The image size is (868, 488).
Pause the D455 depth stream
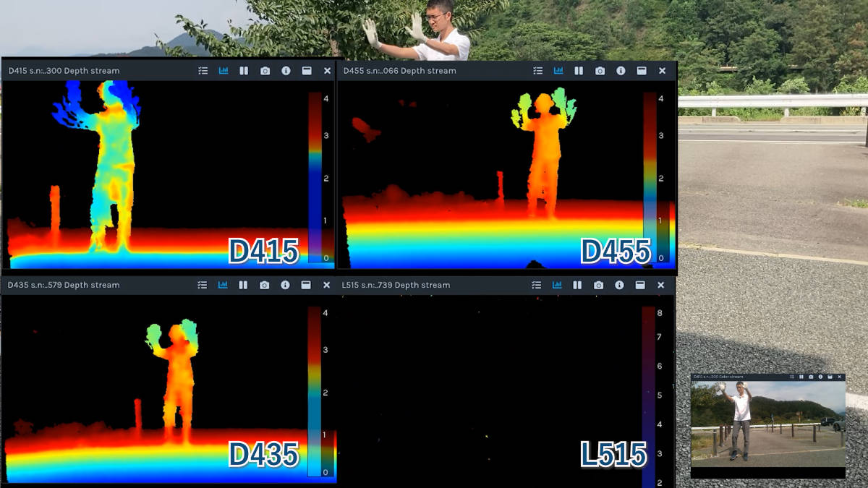point(579,71)
